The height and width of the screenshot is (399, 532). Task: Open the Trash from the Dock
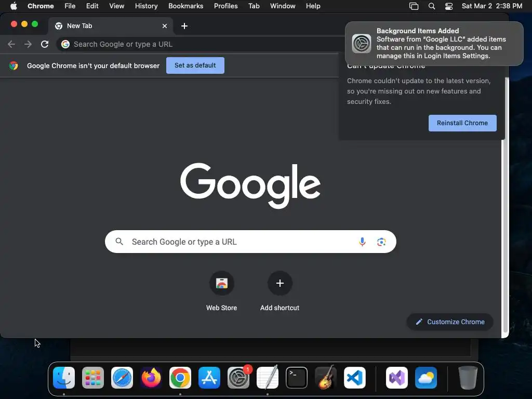[x=468, y=378]
